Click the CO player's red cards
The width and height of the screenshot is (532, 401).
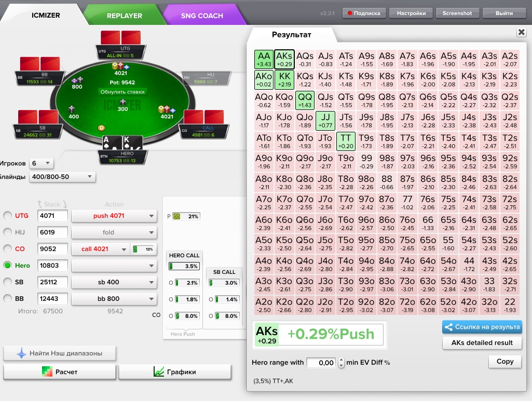click(203, 117)
